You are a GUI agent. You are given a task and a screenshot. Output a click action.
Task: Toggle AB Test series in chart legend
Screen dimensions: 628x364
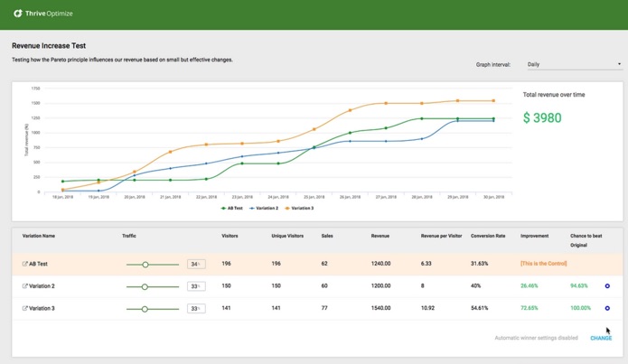pos(232,209)
